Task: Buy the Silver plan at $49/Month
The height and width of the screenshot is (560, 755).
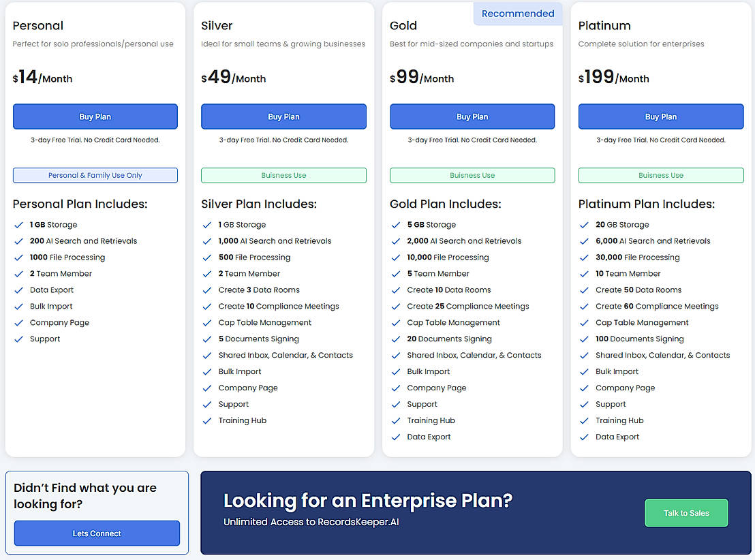Action: coord(283,116)
